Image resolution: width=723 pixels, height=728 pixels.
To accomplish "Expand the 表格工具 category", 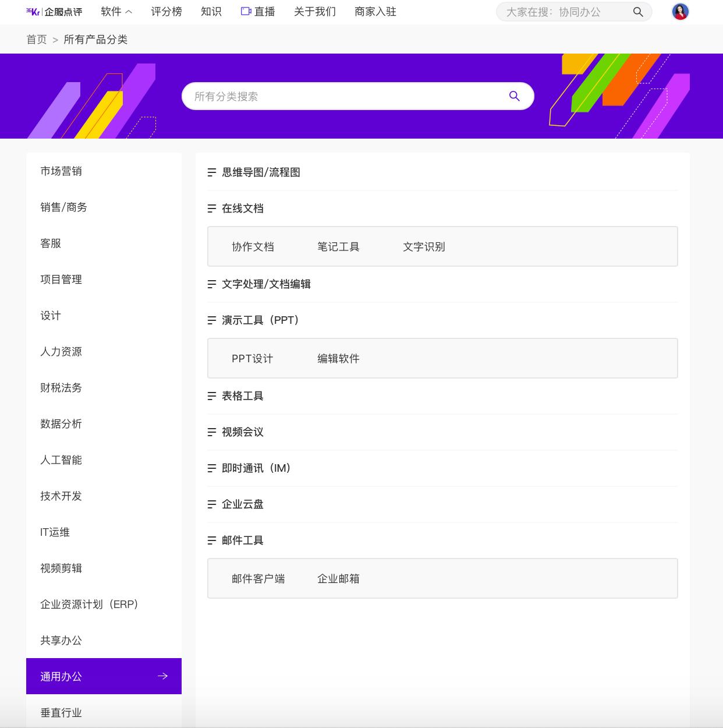I will 242,396.
